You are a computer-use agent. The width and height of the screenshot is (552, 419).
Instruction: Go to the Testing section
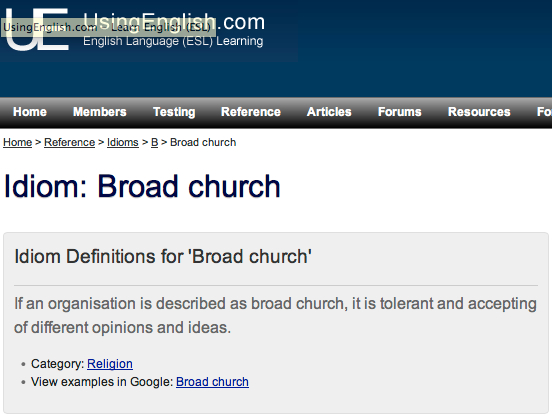tap(174, 112)
